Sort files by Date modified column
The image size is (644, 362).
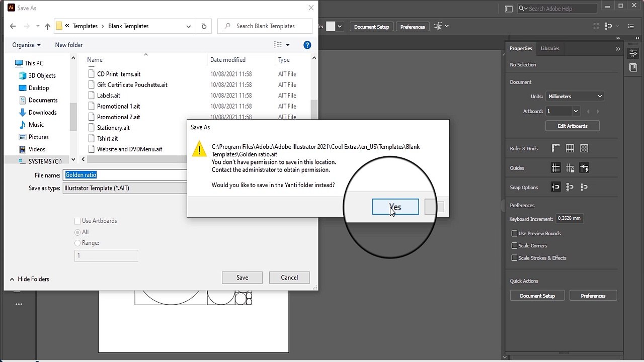pyautogui.click(x=228, y=60)
